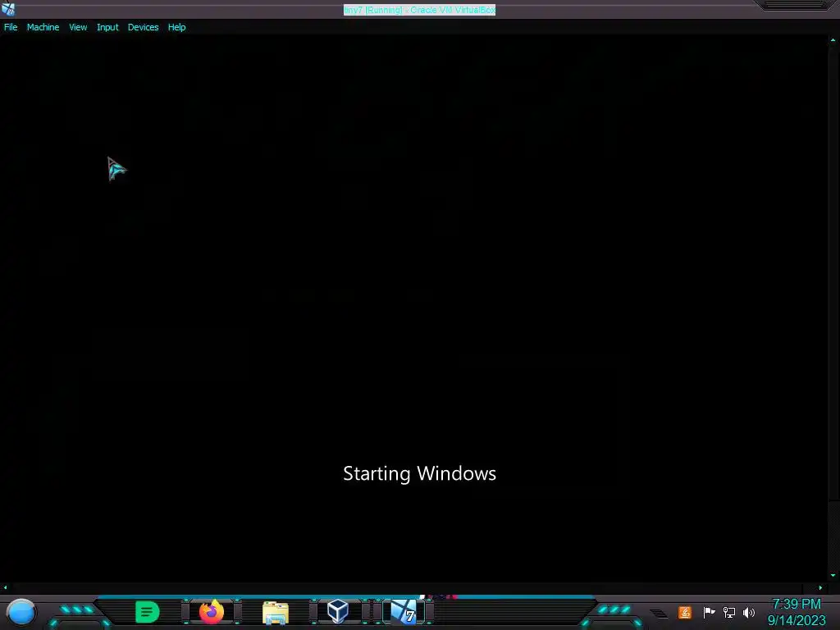Open VirtualBox Manager cube taskbar icon

click(x=338, y=611)
